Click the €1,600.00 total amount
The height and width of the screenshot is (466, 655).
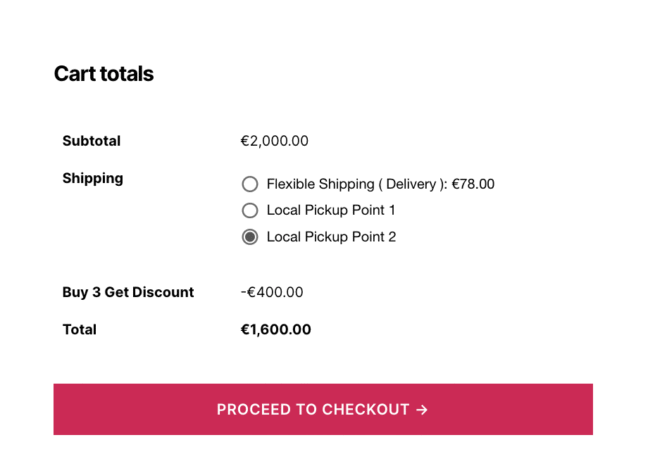[x=276, y=329]
